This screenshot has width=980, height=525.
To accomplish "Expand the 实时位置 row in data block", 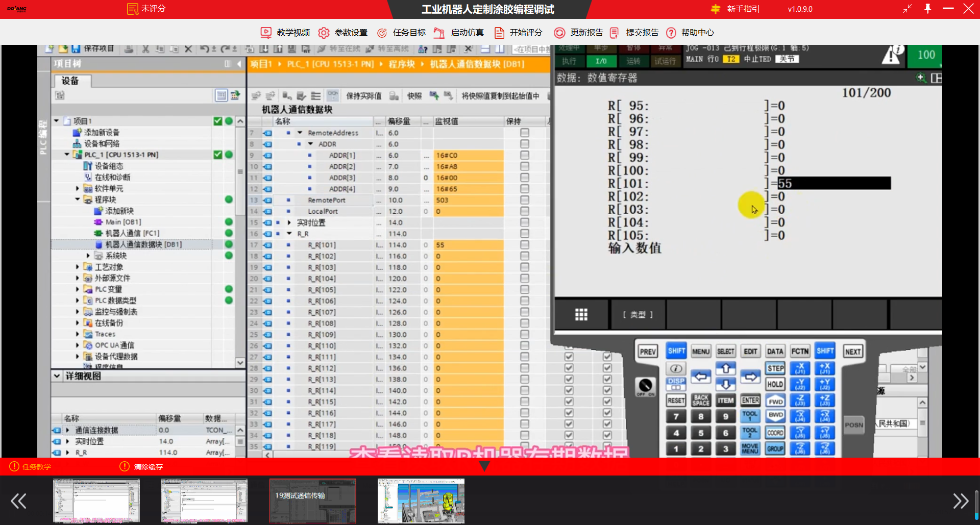I will tap(289, 222).
